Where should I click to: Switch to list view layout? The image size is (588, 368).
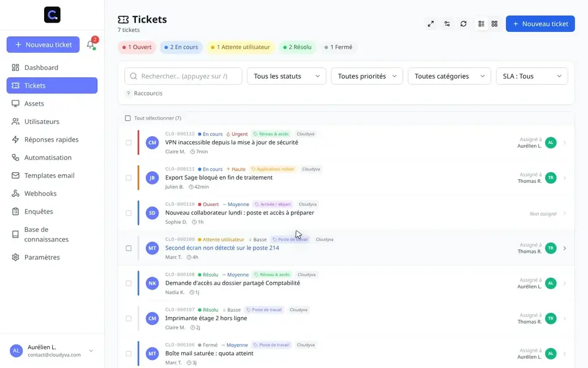(x=481, y=24)
